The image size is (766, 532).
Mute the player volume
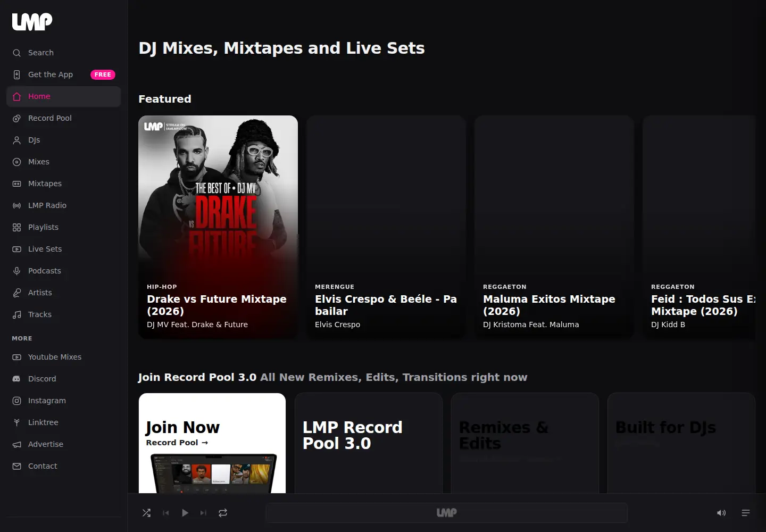[x=721, y=513]
